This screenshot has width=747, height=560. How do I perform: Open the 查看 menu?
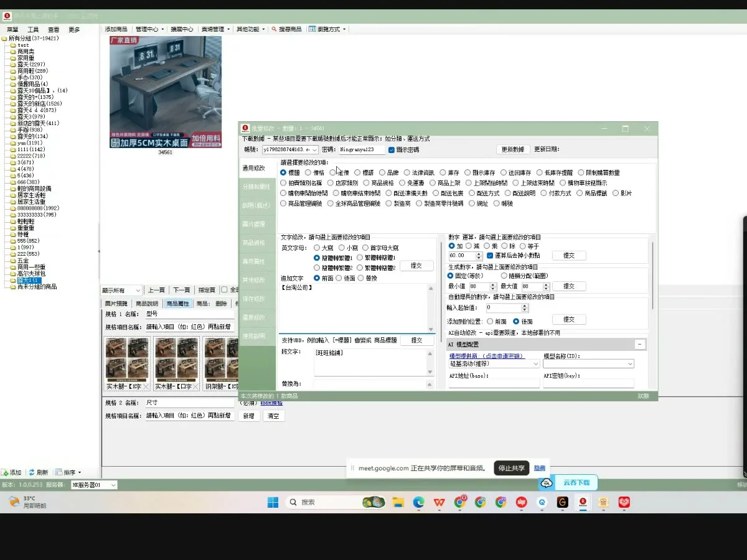coord(54,29)
